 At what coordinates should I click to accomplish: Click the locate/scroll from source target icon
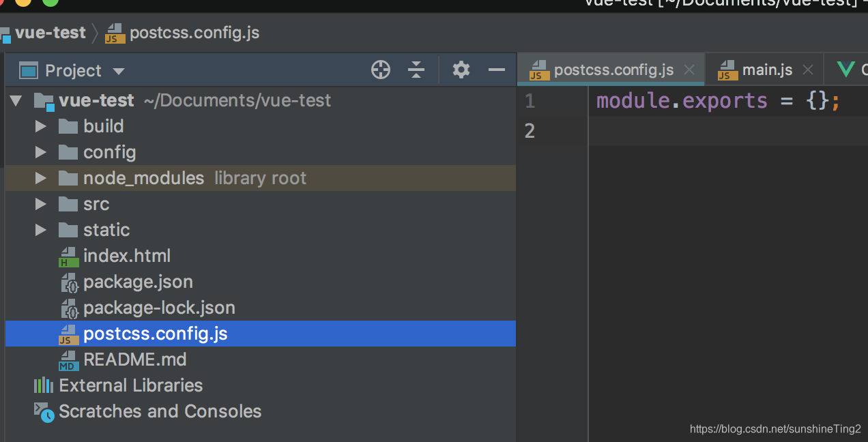coord(381,70)
